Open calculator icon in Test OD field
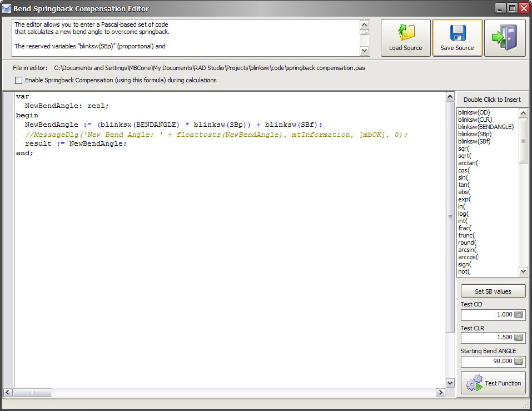The height and width of the screenshot is (411, 532). tap(518, 315)
